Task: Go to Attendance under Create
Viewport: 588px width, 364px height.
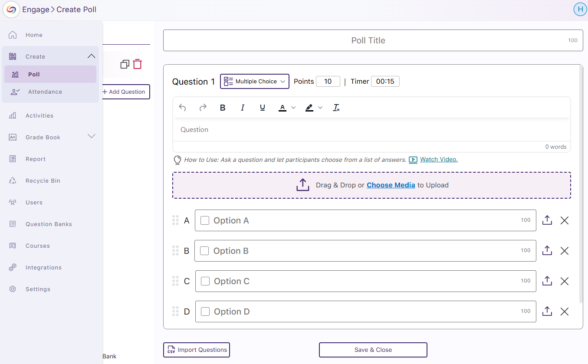Action: click(x=45, y=92)
